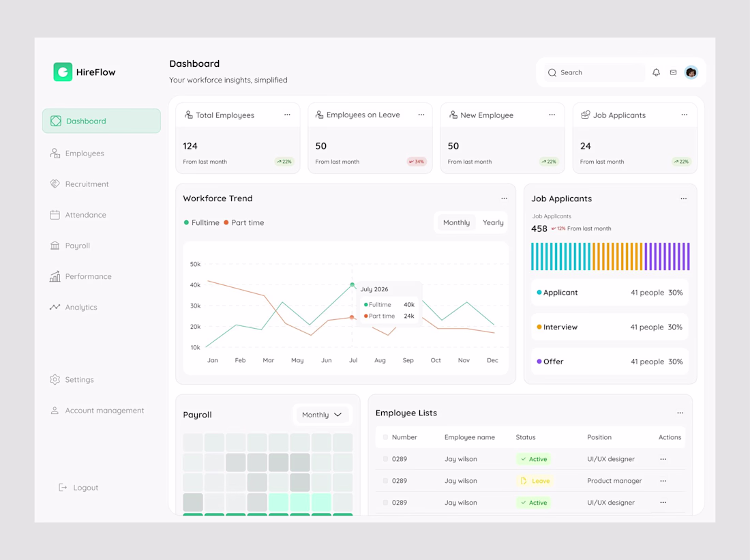This screenshot has height=560, width=750.
Task: Click the 458 job applicants total
Action: coord(539,229)
